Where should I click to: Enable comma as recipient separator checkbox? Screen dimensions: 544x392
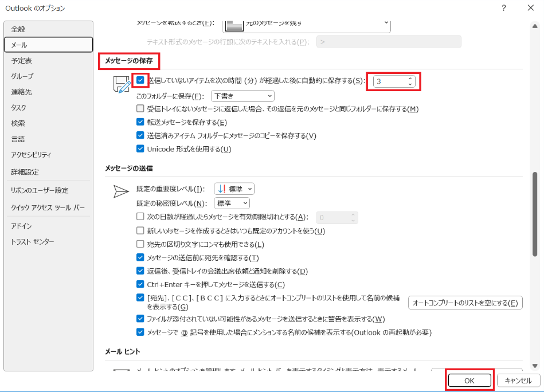(140, 244)
